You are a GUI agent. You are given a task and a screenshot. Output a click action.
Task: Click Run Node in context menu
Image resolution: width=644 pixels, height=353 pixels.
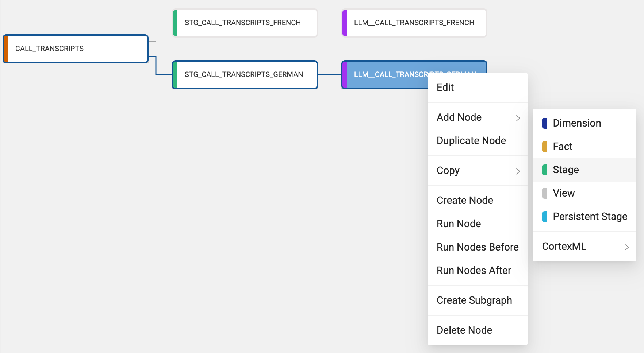[x=459, y=224]
